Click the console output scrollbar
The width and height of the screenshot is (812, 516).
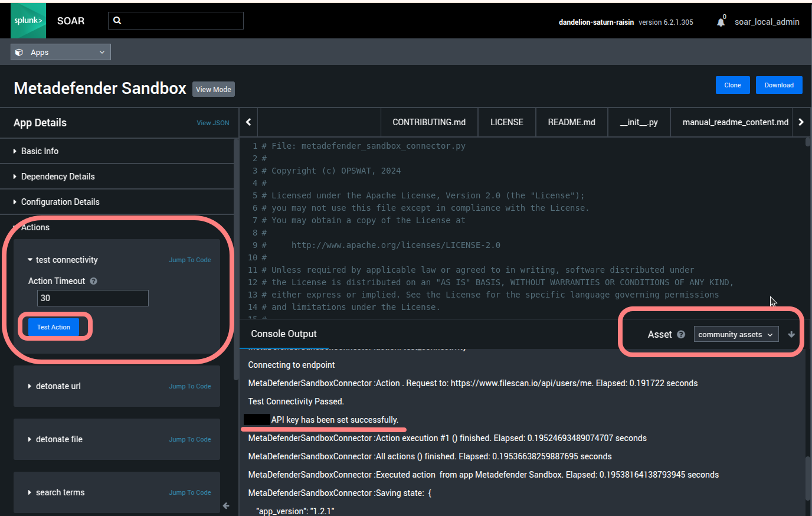[x=808, y=478]
